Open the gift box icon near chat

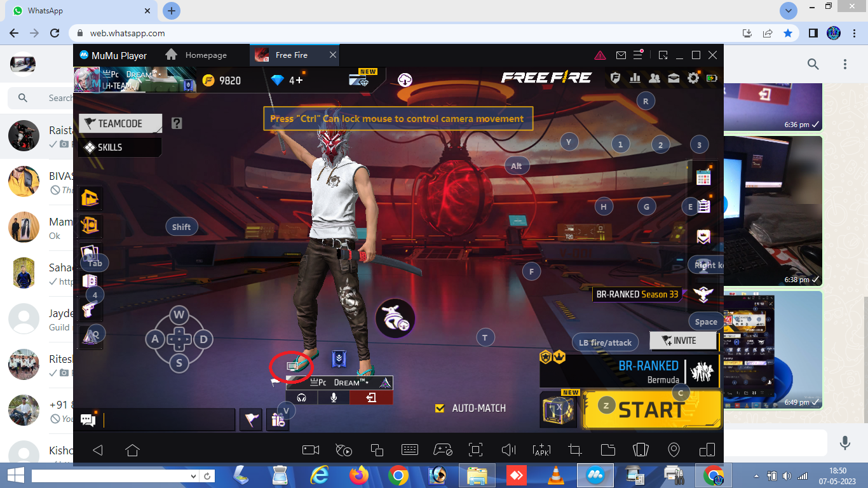click(278, 419)
